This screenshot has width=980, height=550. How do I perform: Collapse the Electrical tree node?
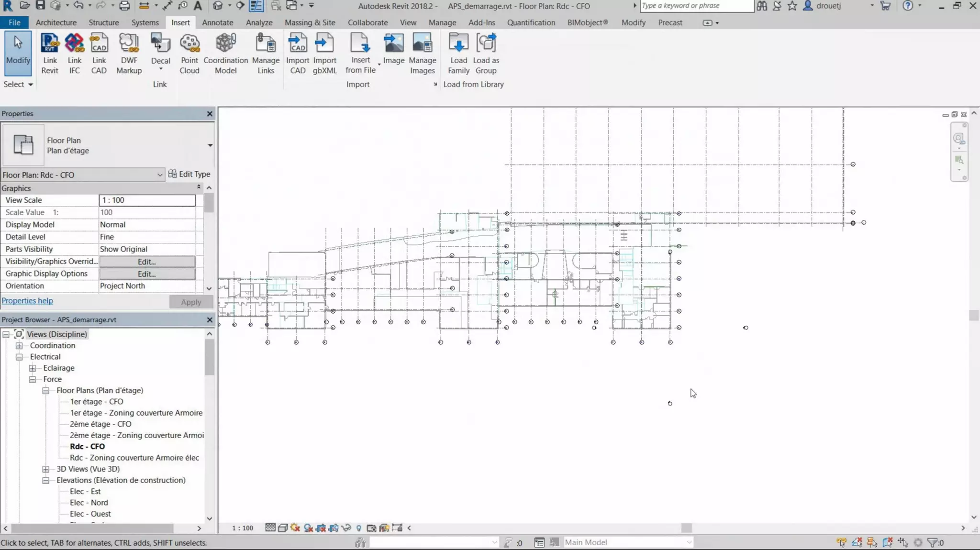coord(19,357)
